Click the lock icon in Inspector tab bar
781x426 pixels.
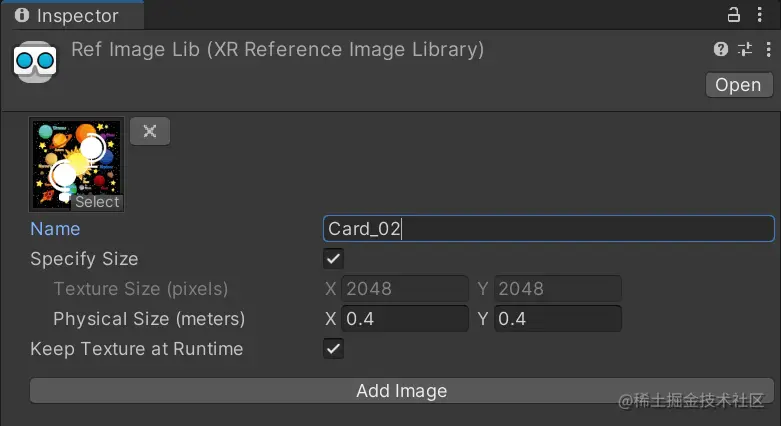(733, 14)
